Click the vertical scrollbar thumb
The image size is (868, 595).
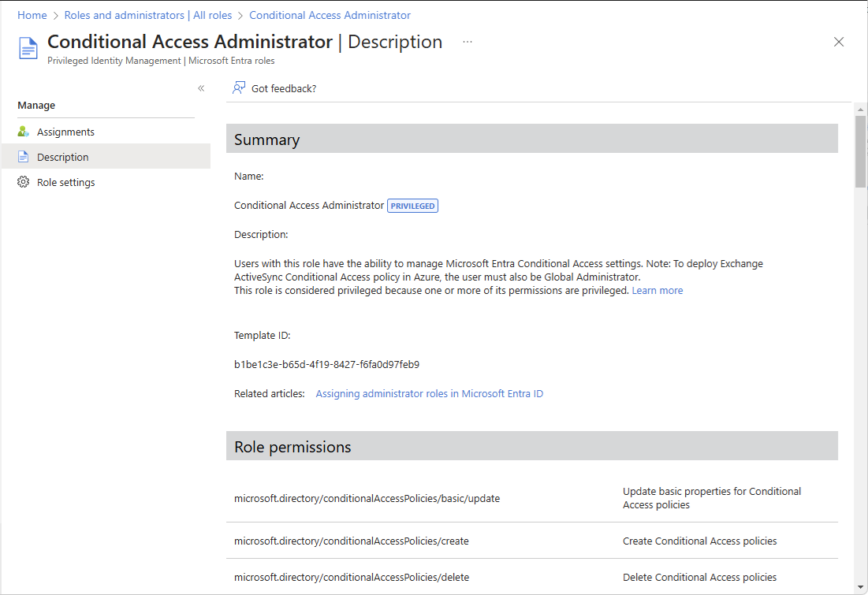(860, 150)
